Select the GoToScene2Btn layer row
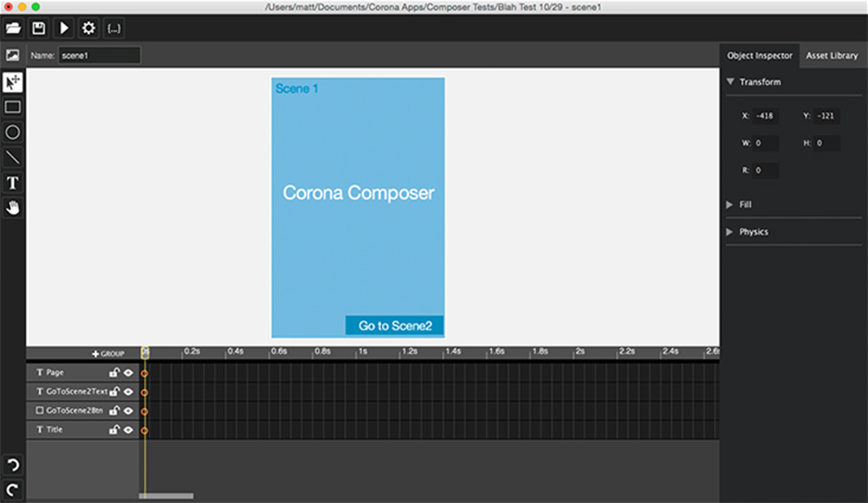 (x=83, y=411)
